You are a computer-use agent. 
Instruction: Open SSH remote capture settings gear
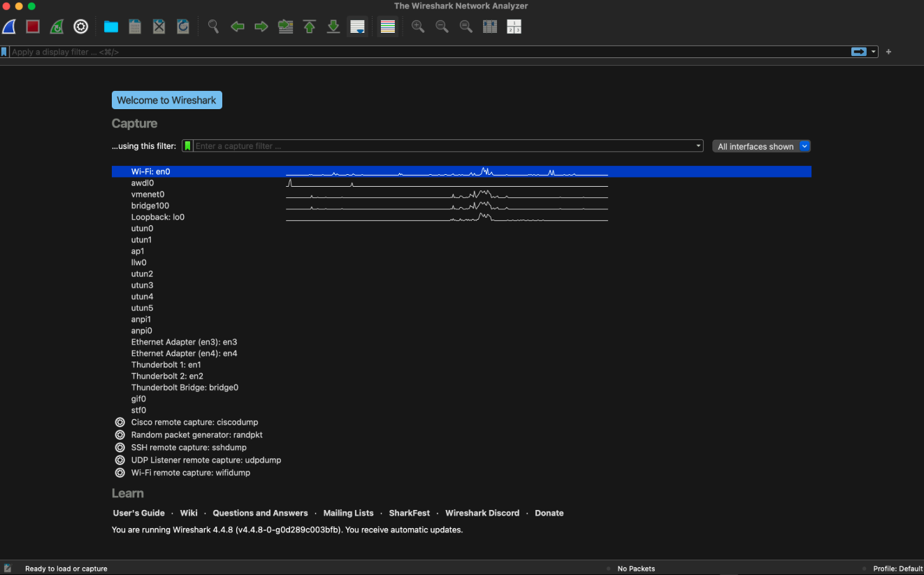[x=120, y=448]
